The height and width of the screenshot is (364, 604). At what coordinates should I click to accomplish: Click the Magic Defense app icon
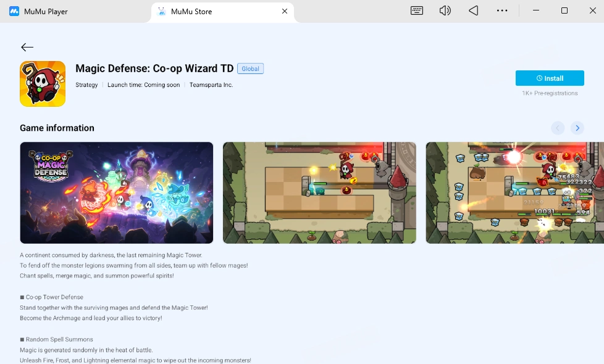click(43, 84)
